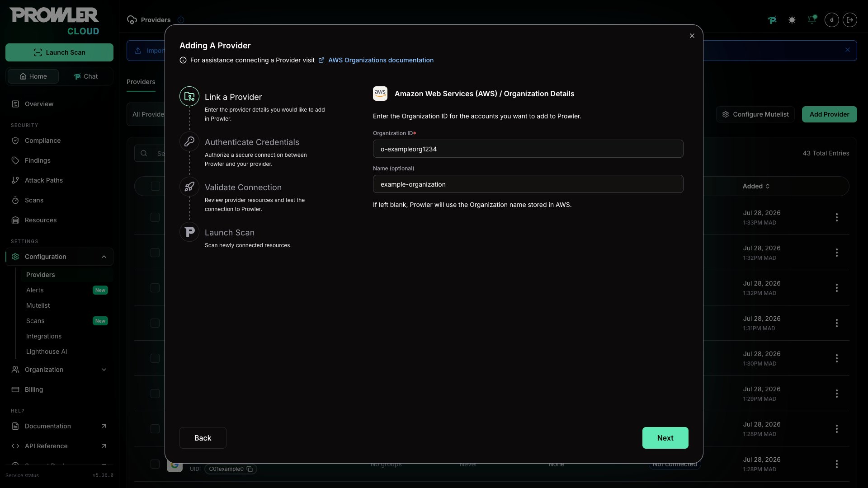Click the Overview sidebar icon
The height and width of the screenshot is (488, 868).
[15, 104]
